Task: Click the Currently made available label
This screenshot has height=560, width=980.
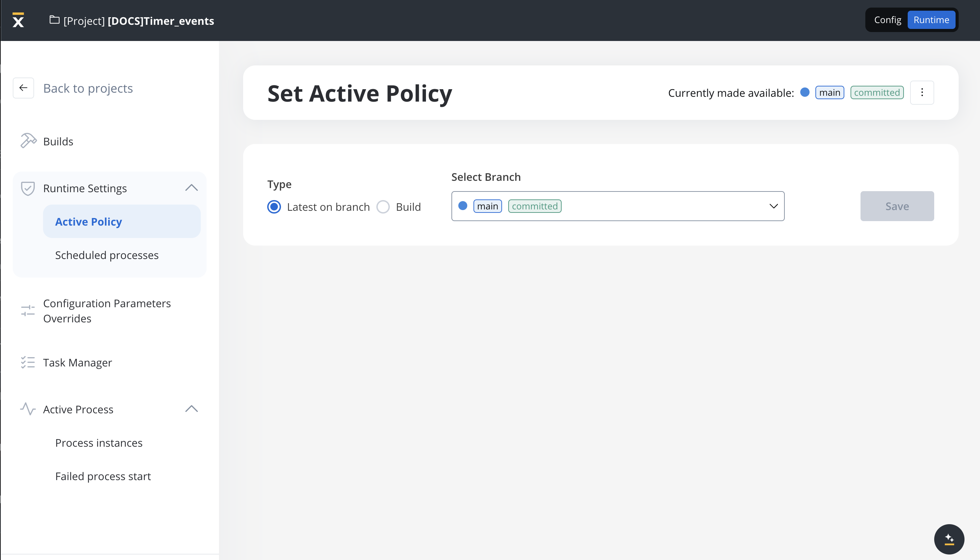Action: point(731,93)
